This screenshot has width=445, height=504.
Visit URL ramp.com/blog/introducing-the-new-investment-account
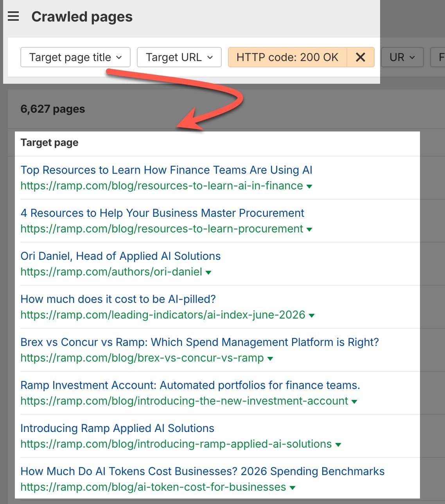point(184,401)
